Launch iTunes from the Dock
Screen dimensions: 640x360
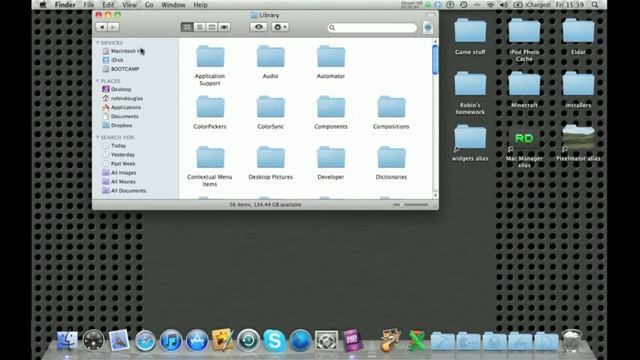coord(171,340)
